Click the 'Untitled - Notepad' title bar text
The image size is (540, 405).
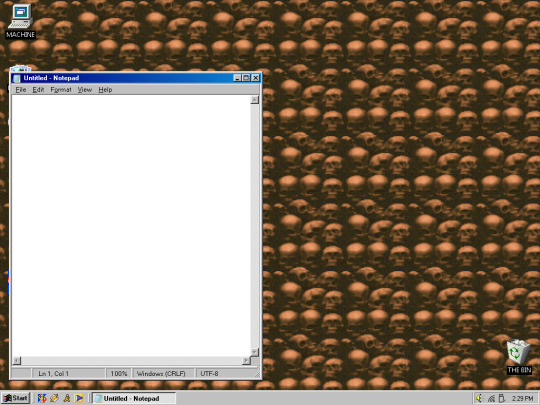pos(51,78)
